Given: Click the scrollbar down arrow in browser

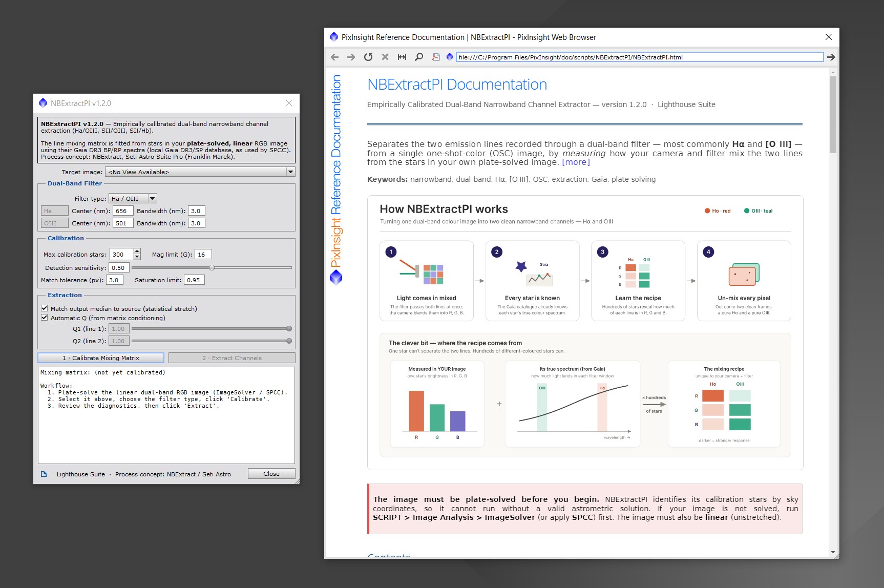Looking at the screenshot, I should 833,552.
